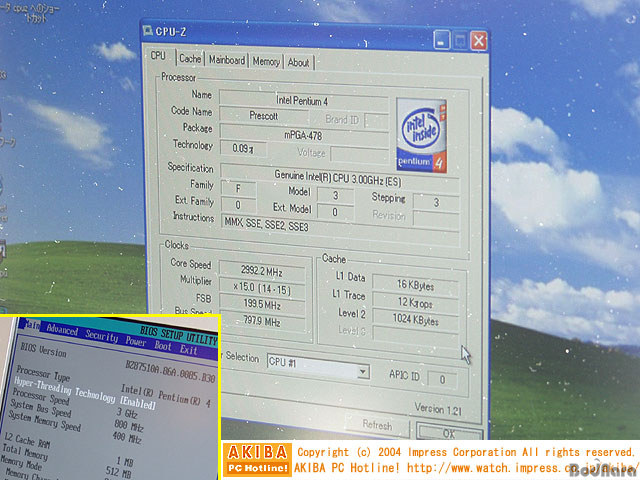Click the Refresh button
The width and height of the screenshot is (640, 480).
pos(377,425)
